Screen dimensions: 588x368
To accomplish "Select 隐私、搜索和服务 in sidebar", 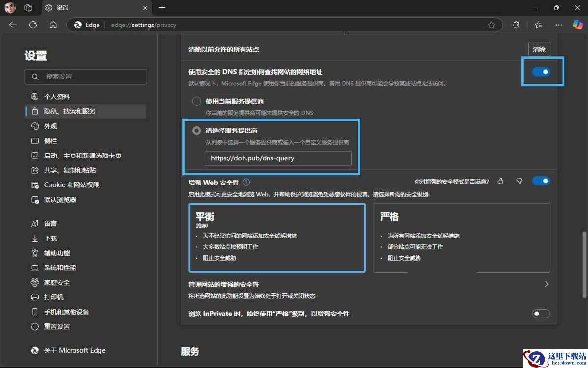I will (x=86, y=111).
